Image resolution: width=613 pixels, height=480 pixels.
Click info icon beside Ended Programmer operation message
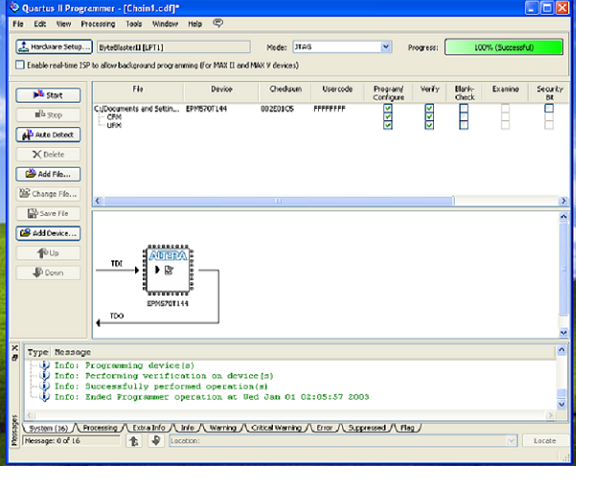tap(45, 397)
